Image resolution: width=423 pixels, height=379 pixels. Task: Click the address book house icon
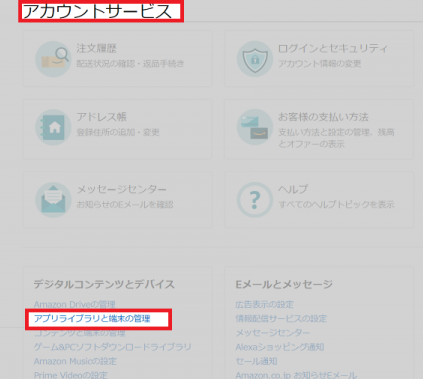53,127
